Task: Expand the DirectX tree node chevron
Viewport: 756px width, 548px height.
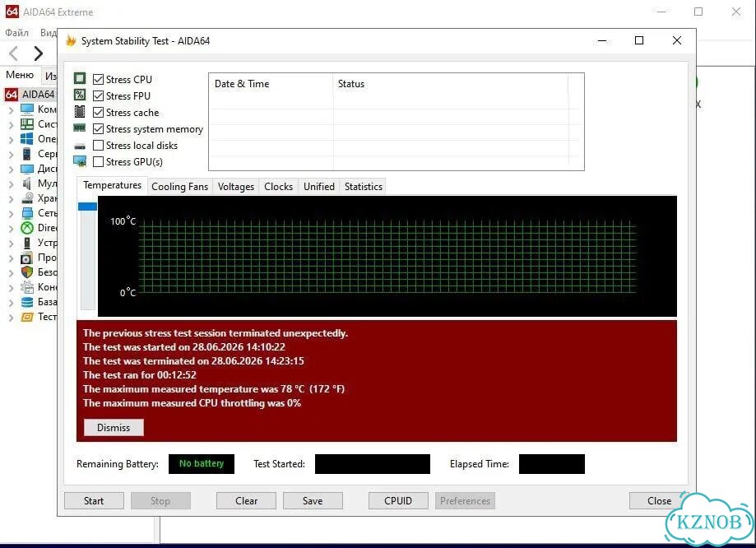Action: click(x=11, y=229)
